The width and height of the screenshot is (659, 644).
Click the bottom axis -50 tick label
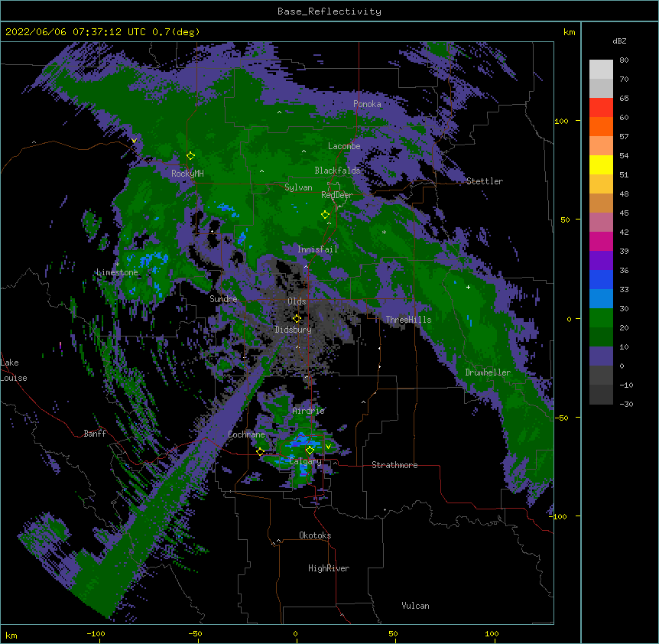tap(195, 633)
